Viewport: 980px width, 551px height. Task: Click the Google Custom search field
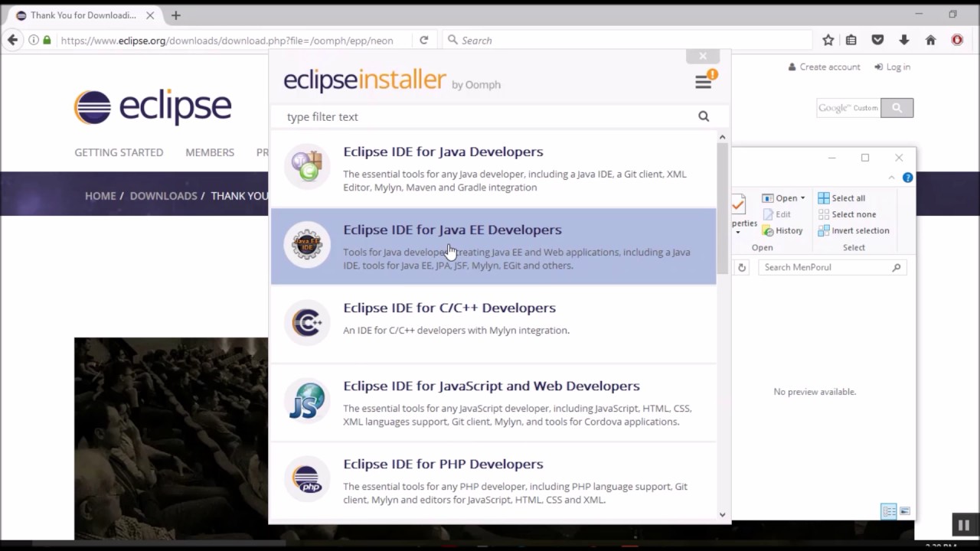pos(848,108)
